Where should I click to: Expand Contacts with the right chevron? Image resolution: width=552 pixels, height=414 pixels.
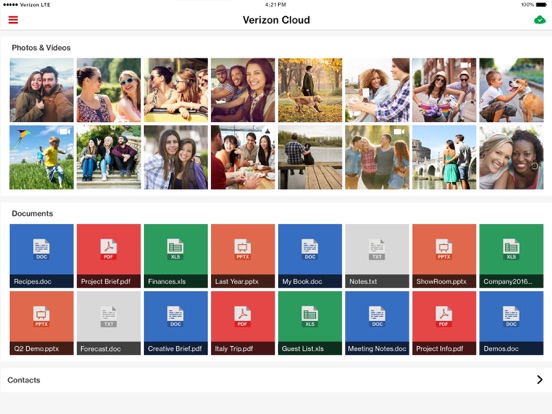[x=539, y=380]
